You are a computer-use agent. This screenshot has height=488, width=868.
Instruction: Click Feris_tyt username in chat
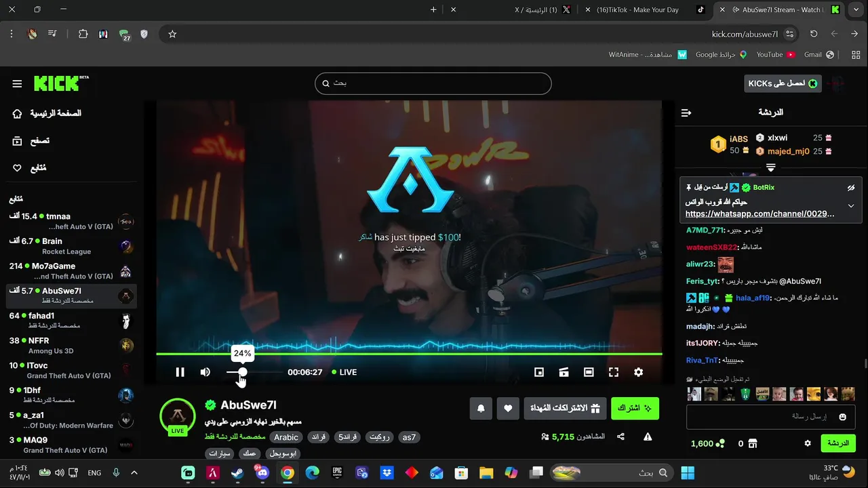pos(702,281)
